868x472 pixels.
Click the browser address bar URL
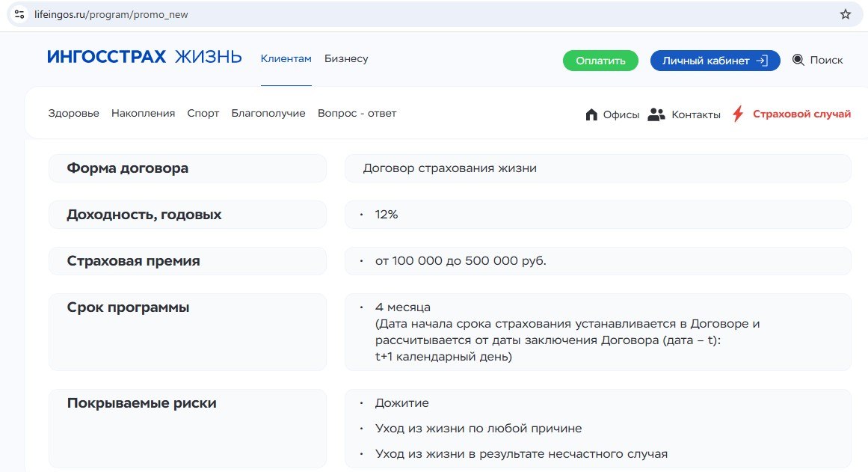111,14
